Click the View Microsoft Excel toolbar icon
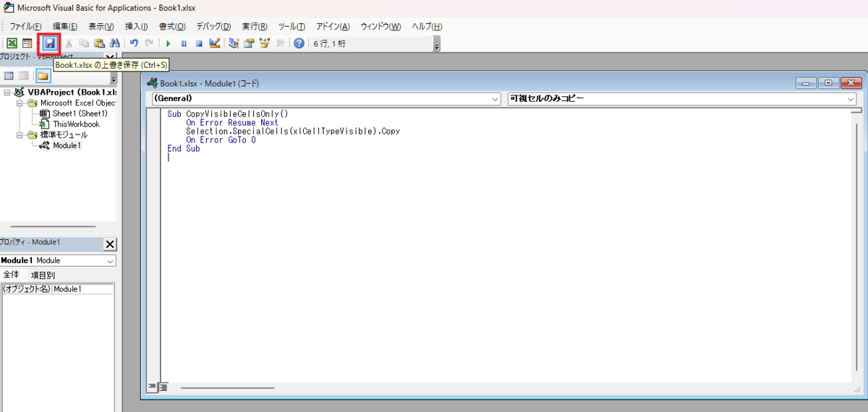This screenshot has width=868, height=412. [12, 43]
